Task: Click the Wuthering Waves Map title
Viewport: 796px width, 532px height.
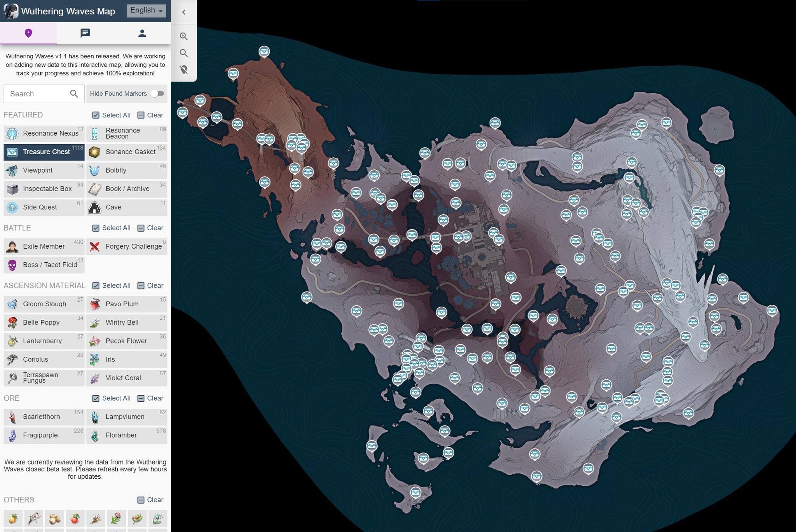Action: [x=68, y=11]
